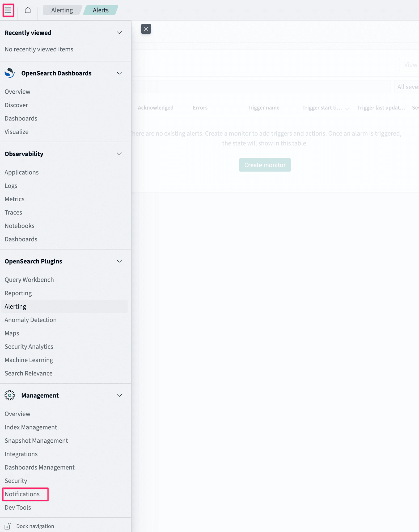Select the Alerts breadcrumb

100,10
